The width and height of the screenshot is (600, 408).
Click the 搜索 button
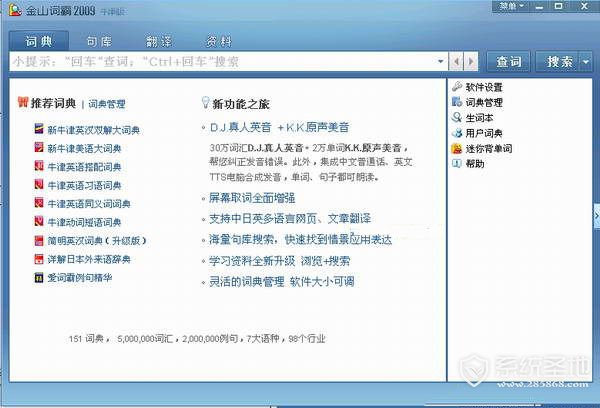[x=557, y=61]
